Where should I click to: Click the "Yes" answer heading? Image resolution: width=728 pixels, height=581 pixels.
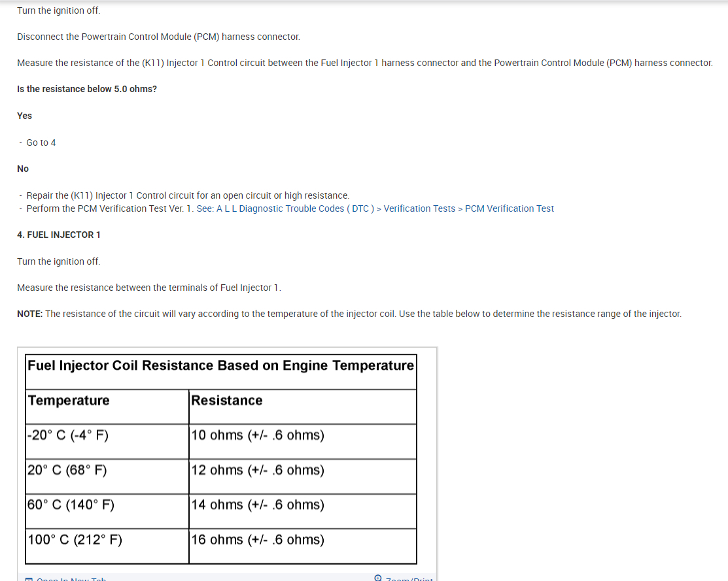tap(24, 116)
